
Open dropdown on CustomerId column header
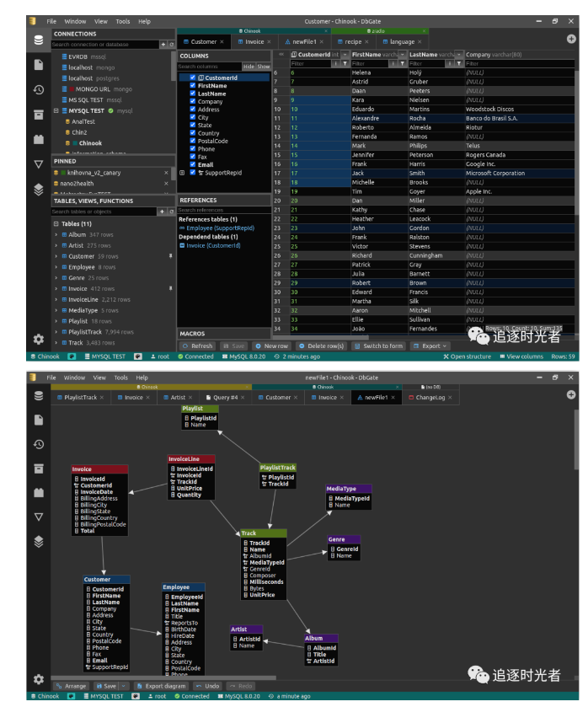(x=345, y=55)
